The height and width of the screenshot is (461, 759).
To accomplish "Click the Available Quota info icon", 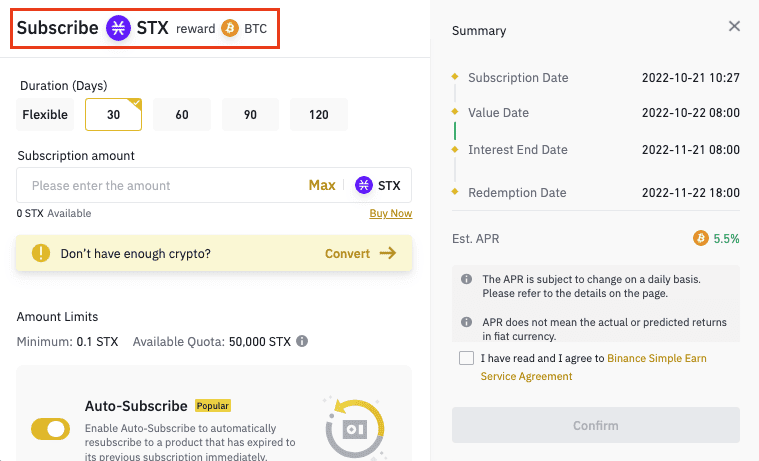I will point(302,341).
